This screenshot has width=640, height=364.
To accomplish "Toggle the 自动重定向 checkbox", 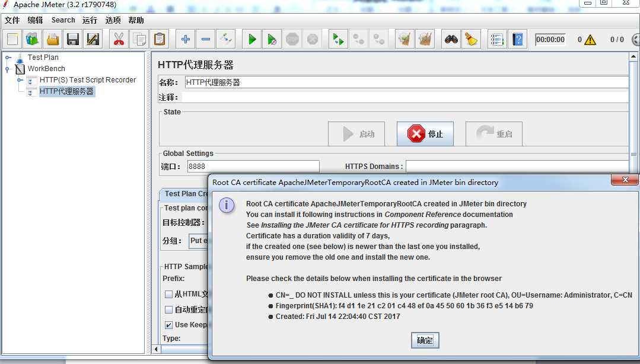I will click(x=168, y=309).
